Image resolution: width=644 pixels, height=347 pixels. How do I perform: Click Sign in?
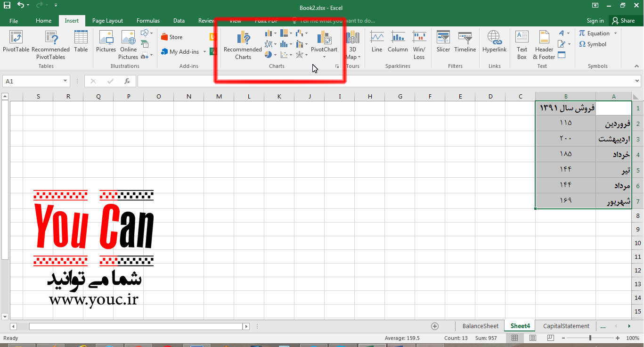point(595,21)
